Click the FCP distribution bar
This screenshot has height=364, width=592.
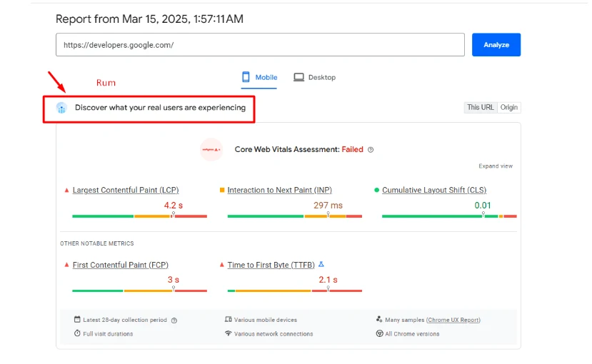(140, 290)
